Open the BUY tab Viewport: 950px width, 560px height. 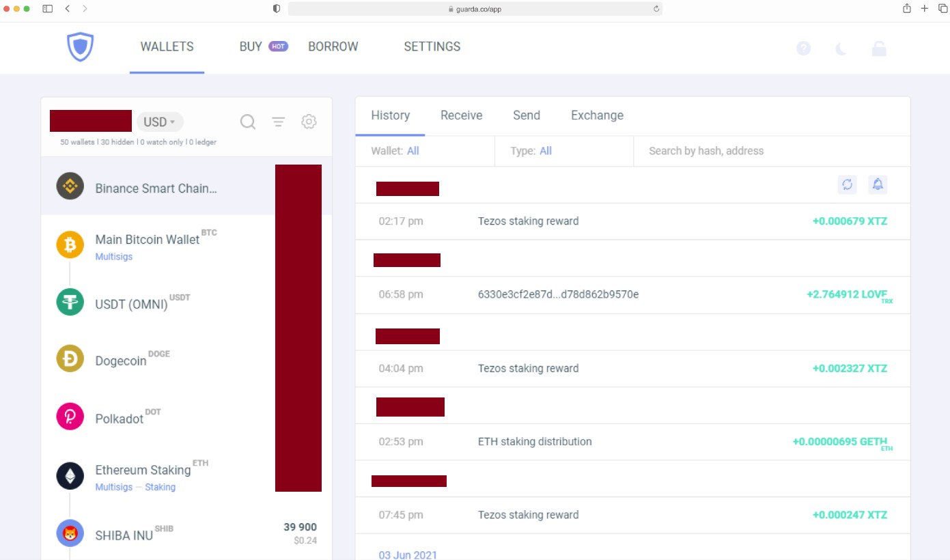(x=251, y=46)
